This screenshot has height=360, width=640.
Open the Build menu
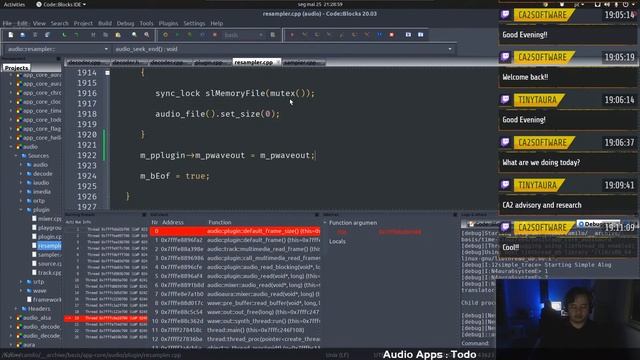(105, 23)
